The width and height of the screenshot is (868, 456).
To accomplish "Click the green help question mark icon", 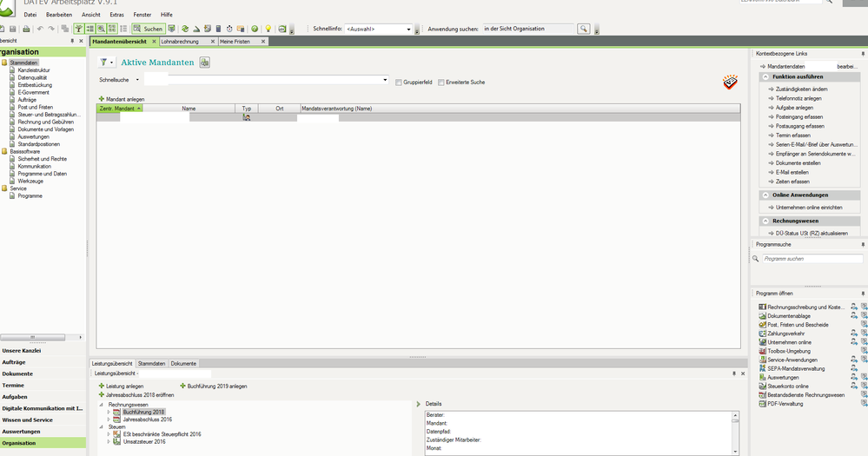I will [x=255, y=29].
